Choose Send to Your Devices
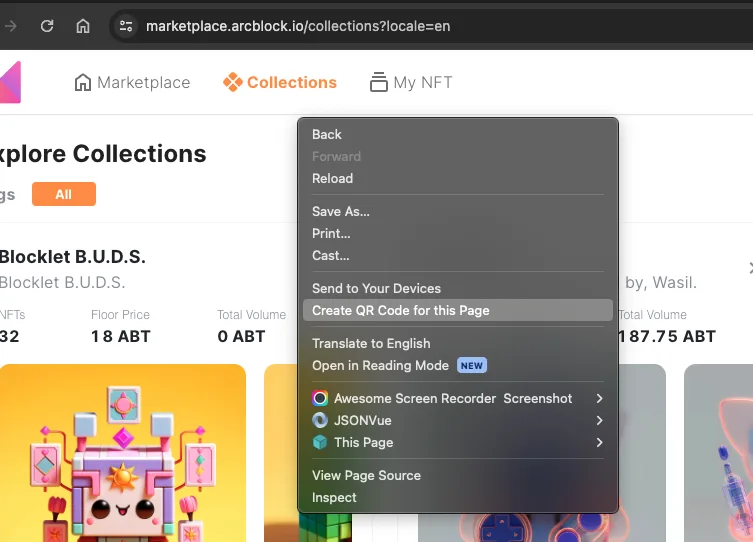Viewport: 753px width, 542px height. [x=458, y=288]
